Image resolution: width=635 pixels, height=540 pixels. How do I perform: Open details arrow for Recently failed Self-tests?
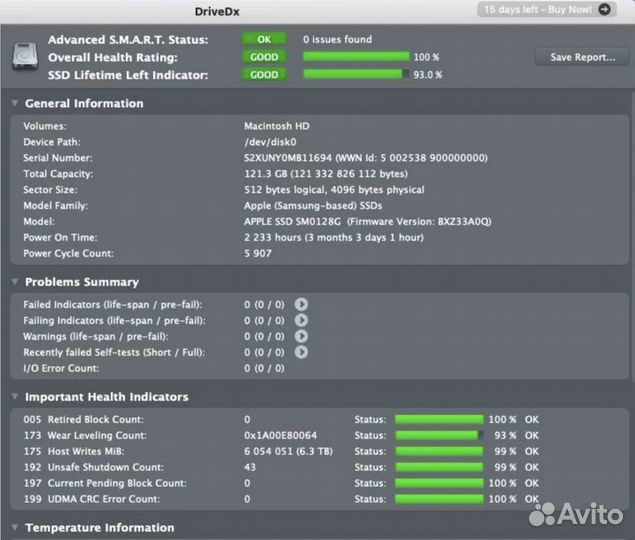(x=301, y=352)
